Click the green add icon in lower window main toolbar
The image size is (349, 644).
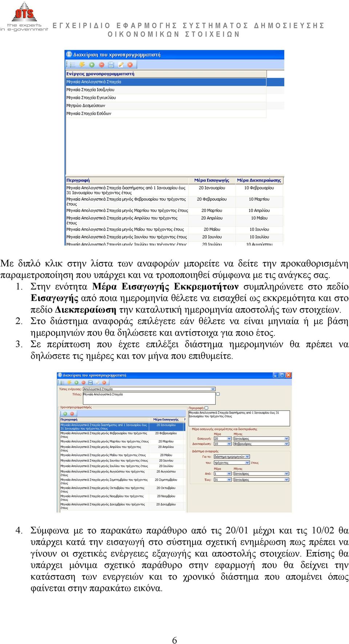point(76,382)
